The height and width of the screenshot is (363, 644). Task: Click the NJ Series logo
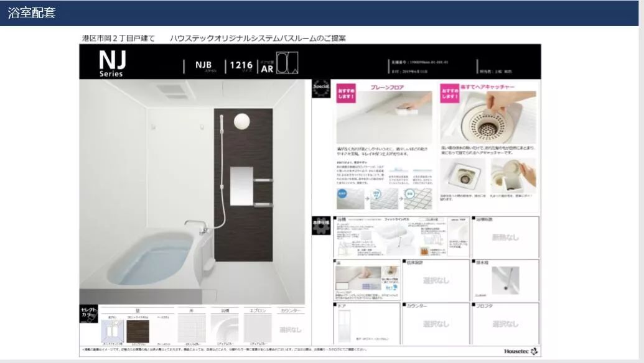[112, 63]
